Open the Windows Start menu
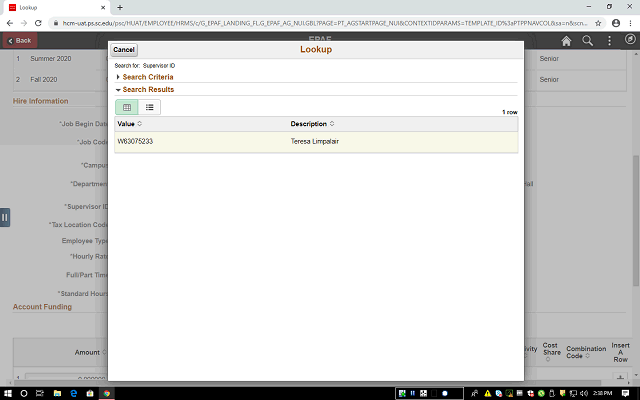This screenshot has height=400, width=640. [x=8, y=393]
